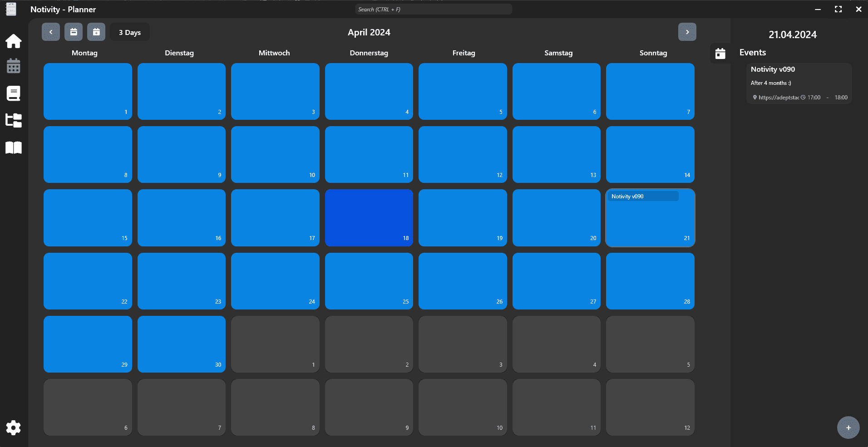Click the April 2024 month title

click(x=369, y=32)
